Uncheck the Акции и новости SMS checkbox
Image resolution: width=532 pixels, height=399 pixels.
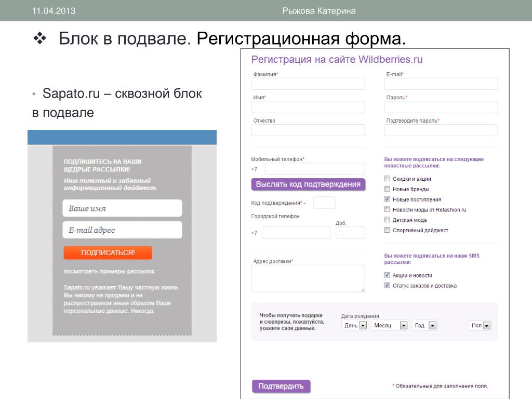click(387, 275)
